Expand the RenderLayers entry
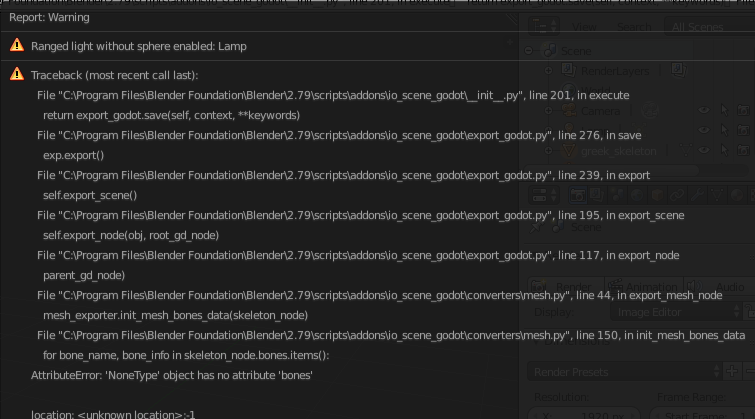The image size is (755, 419). pyautogui.click(x=548, y=71)
